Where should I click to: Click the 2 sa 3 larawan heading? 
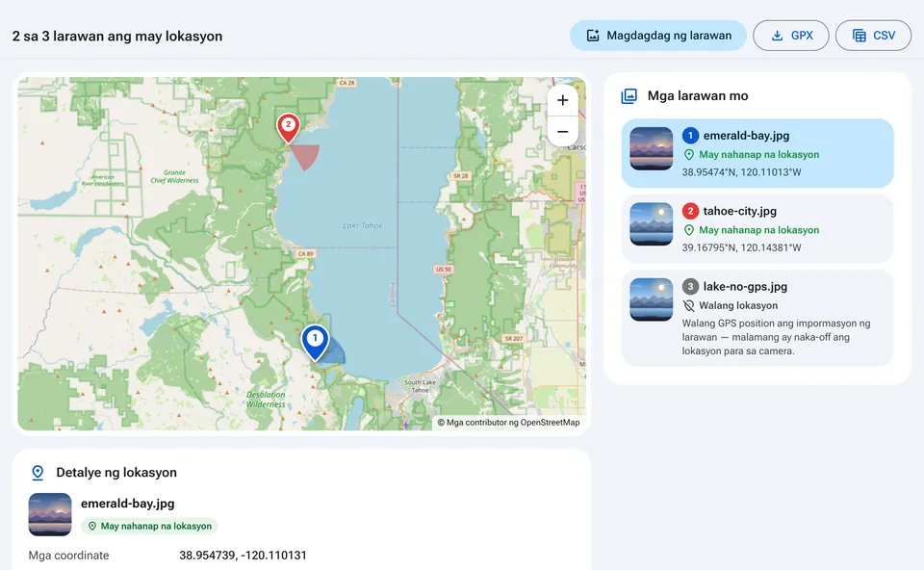pyautogui.click(x=117, y=36)
